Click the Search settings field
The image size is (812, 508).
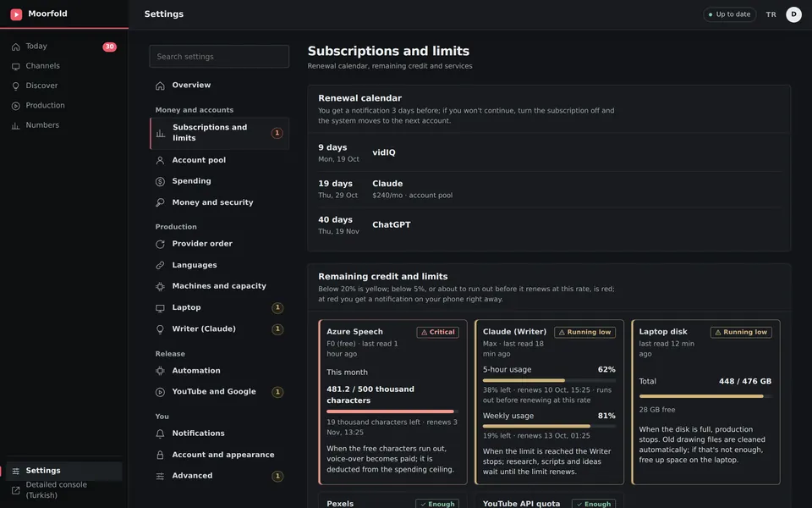point(219,57)
